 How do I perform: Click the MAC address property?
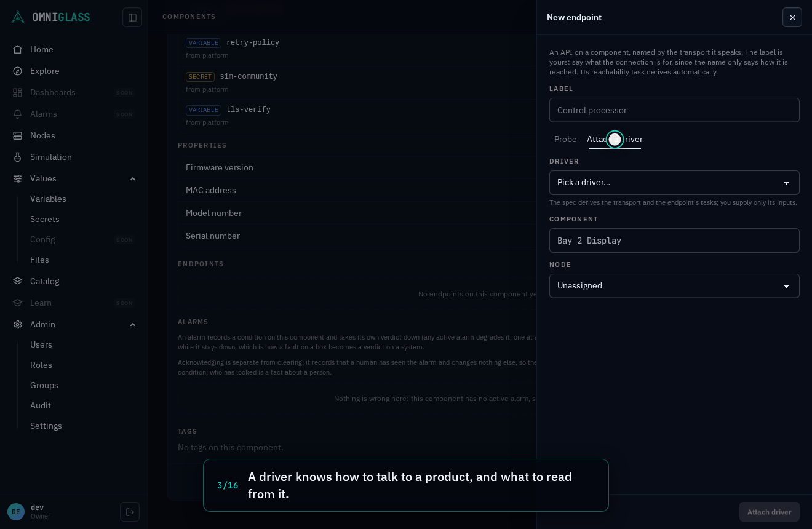(x=357, y=190)
